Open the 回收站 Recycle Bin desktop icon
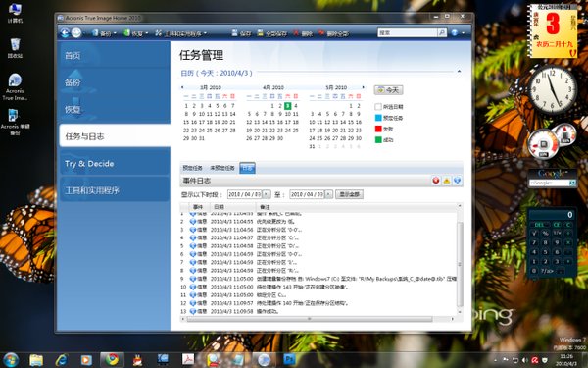 click(x=15, y=48)
